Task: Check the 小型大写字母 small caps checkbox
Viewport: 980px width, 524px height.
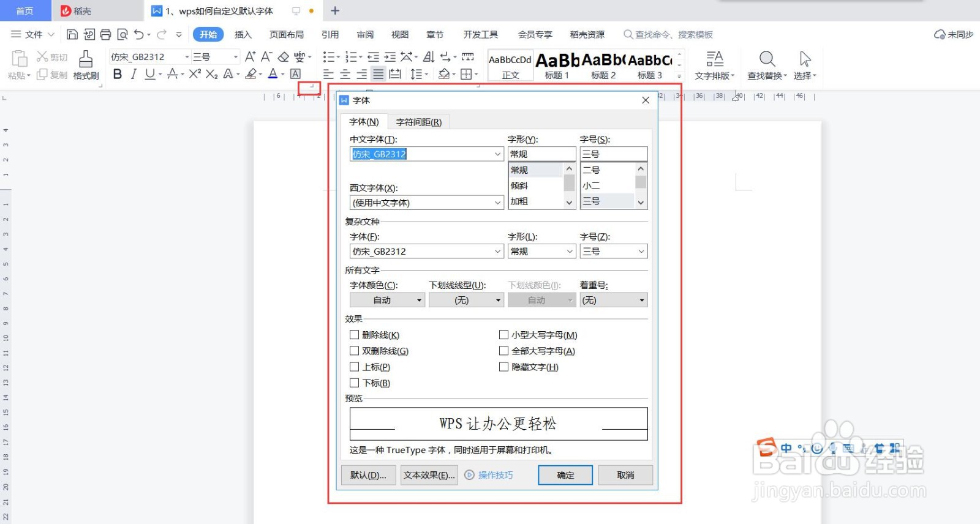Action: [503, 335]
